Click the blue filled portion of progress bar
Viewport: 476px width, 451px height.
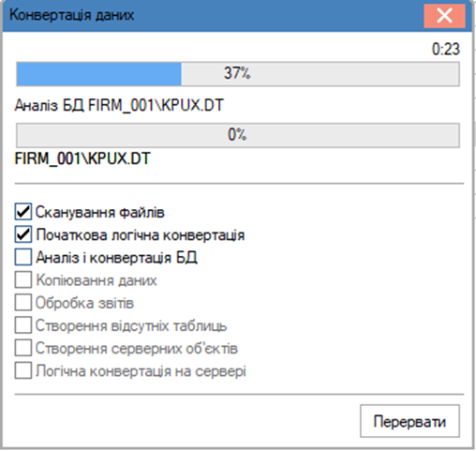pos(99,74)
